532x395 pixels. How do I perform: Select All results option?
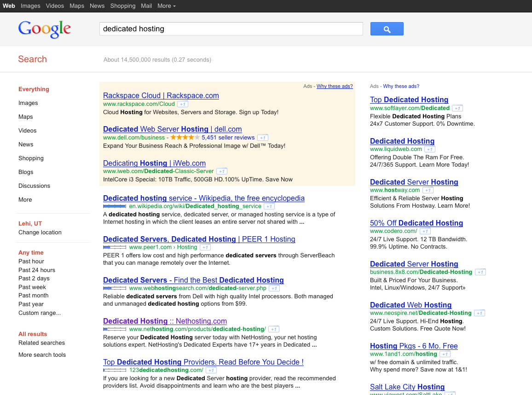point(33,334)
